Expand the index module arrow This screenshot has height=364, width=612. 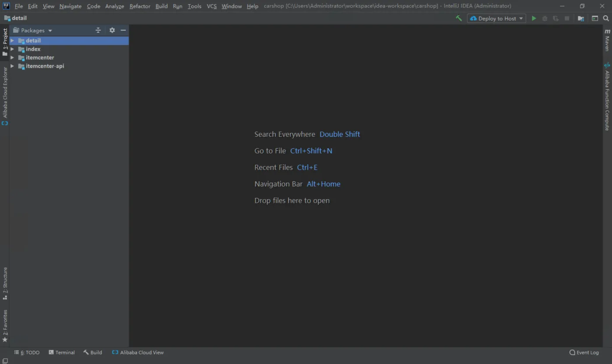point(12,49)
